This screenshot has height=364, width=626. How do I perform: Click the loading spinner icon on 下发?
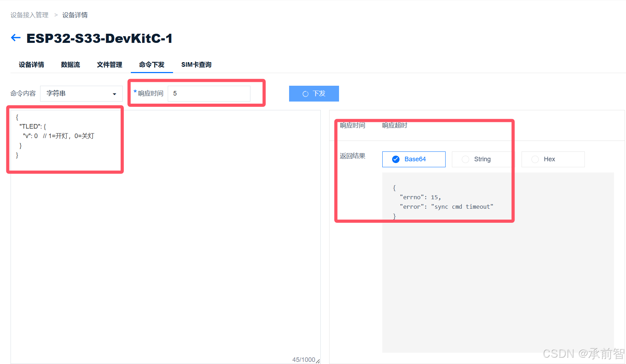coord(306,94)
